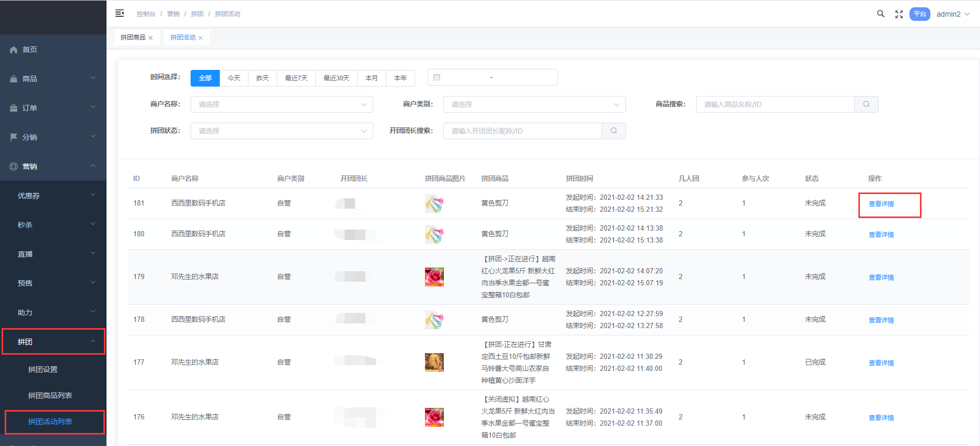Open the 拼团状态 dropdown
980x446 pixels.
[x=281, y=131]
